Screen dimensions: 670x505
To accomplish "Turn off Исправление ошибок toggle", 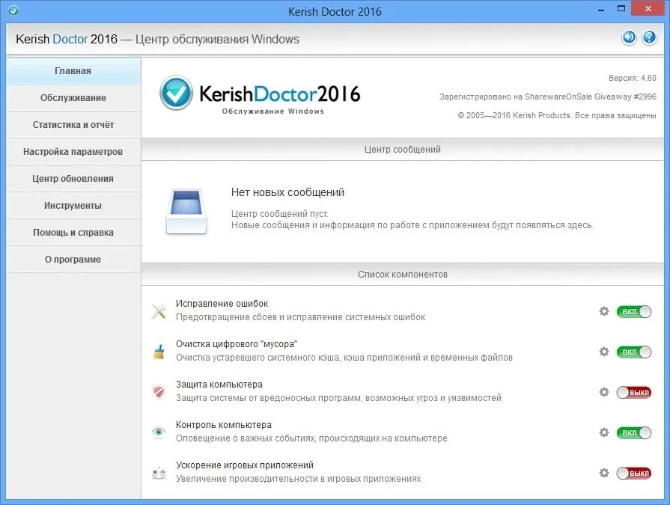I will point(634,311).
